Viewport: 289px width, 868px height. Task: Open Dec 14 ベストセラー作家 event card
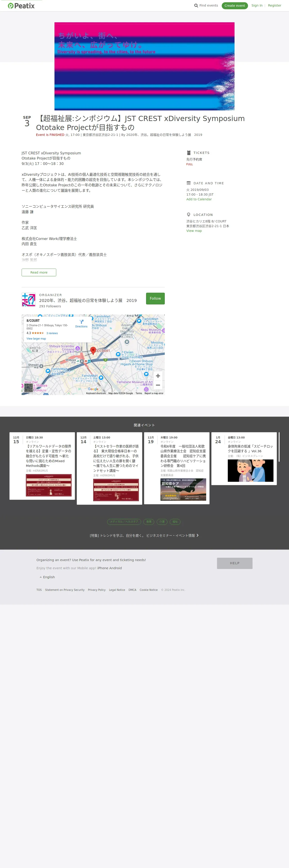point(109,468)
